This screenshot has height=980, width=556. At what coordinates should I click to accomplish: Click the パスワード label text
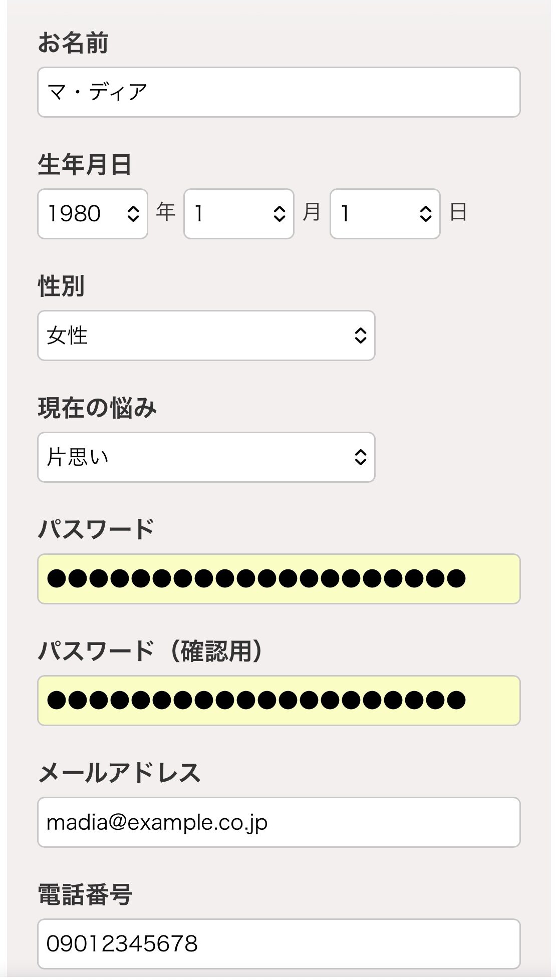click(96, 529)
